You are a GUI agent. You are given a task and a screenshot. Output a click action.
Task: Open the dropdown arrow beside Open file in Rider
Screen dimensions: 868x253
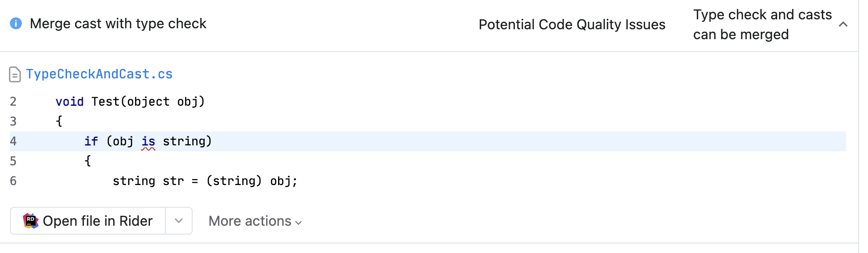tap(179, 221)
